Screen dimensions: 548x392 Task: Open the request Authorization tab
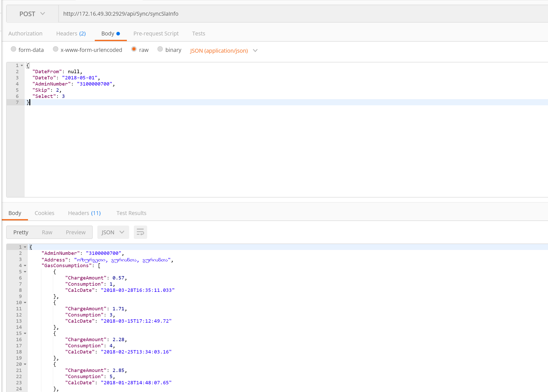click(x=25, y=34)
